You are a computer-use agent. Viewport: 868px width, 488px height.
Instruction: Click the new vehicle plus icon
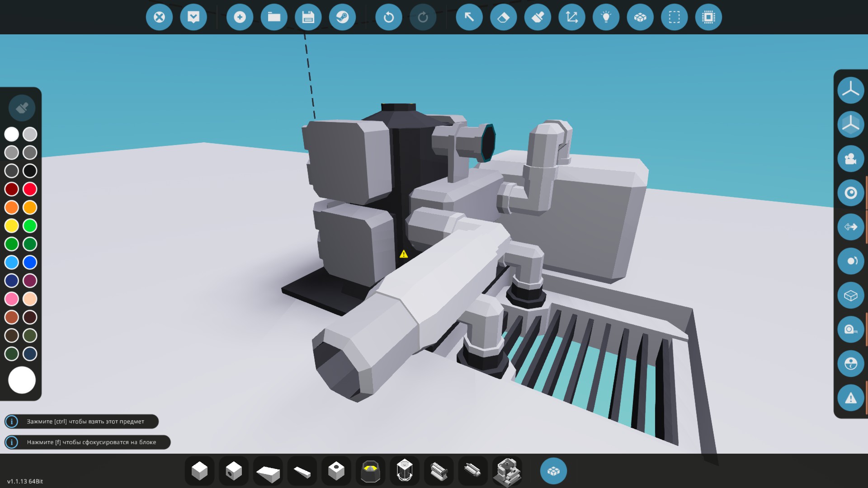tap(240, 17)
